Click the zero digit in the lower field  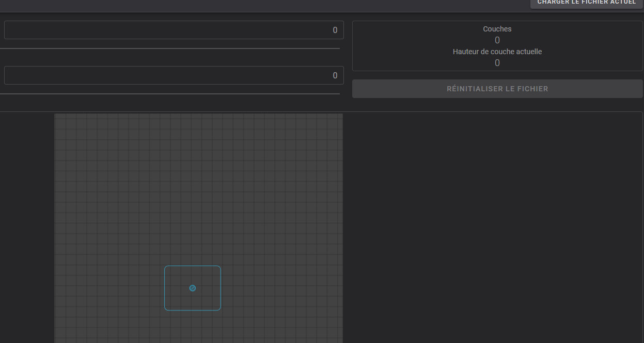point(335,75)
